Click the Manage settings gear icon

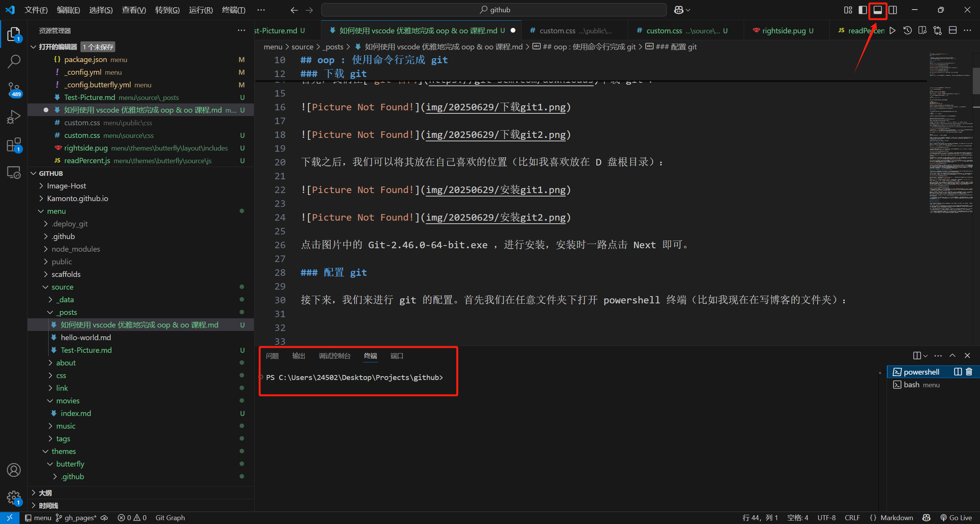pyautogui.click(x=14, y=498)
